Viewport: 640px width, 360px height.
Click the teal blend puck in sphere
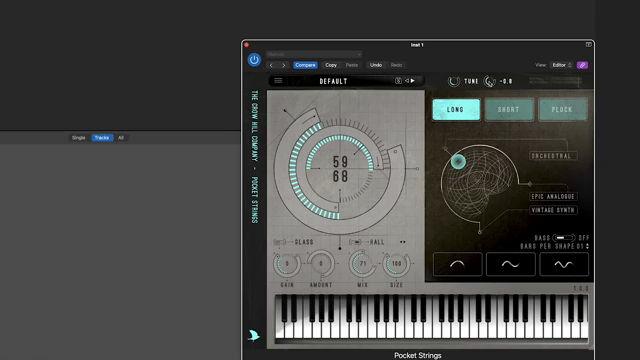pos(458,162)
